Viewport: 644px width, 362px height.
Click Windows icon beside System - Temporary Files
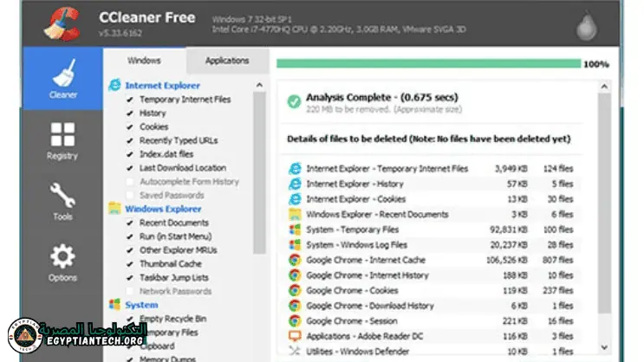coord(295,229)
